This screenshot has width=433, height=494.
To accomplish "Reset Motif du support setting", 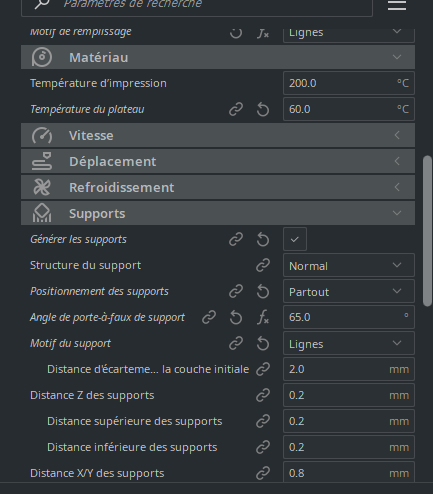I will [263, 343].
